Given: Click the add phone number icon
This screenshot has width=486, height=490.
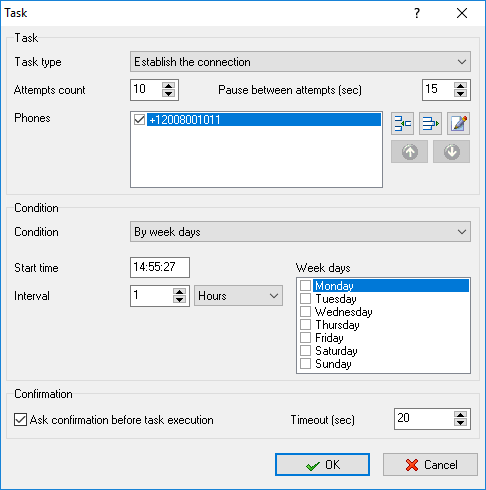Looking at the screenshot, I should pyautogui.click(x=402, y=123).
